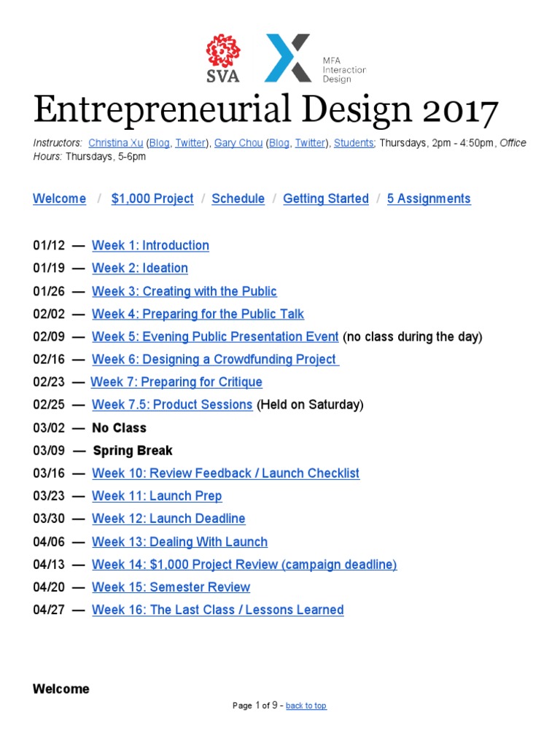Click back to top in page footer
Image resolution: width=560 pixels, height=747 pixels.
[306, 705]
